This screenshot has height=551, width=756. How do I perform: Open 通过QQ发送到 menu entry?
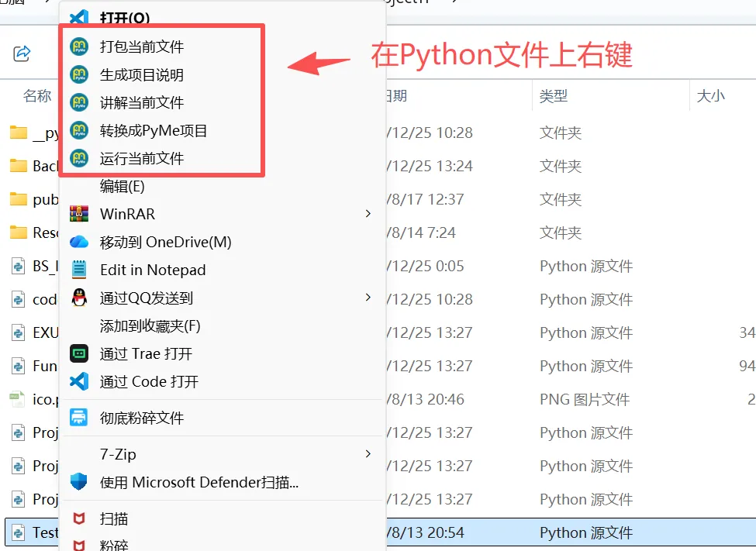[x=146, y=298]
